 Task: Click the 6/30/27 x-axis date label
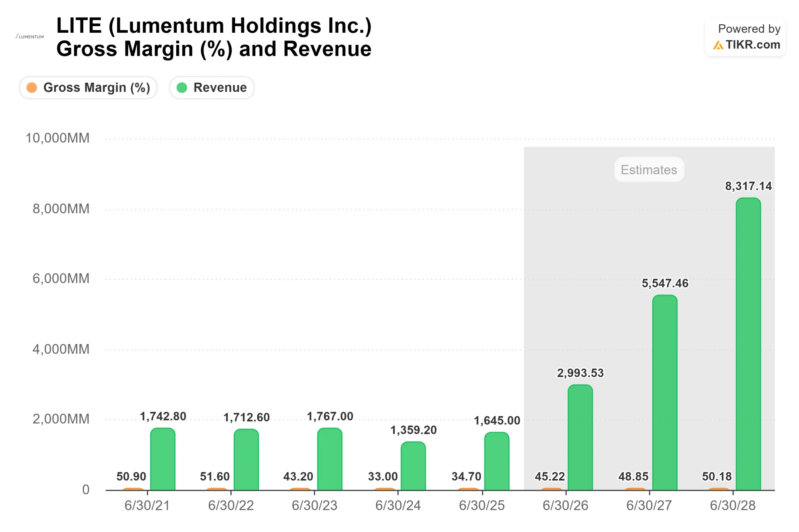[x=649, y=505]
